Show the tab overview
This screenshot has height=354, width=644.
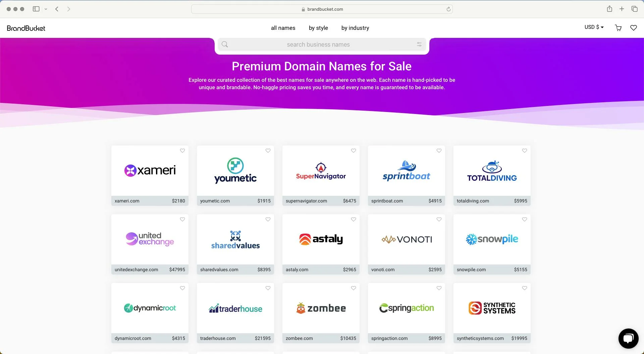[634, 9]
